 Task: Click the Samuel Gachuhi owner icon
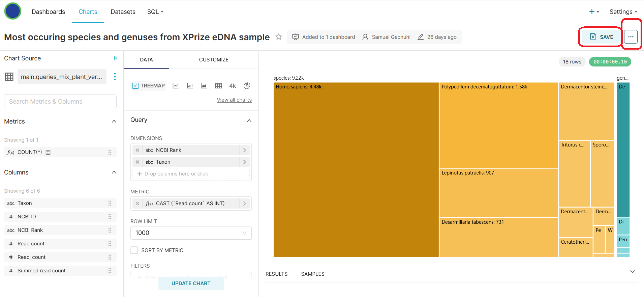coord(365,37)
